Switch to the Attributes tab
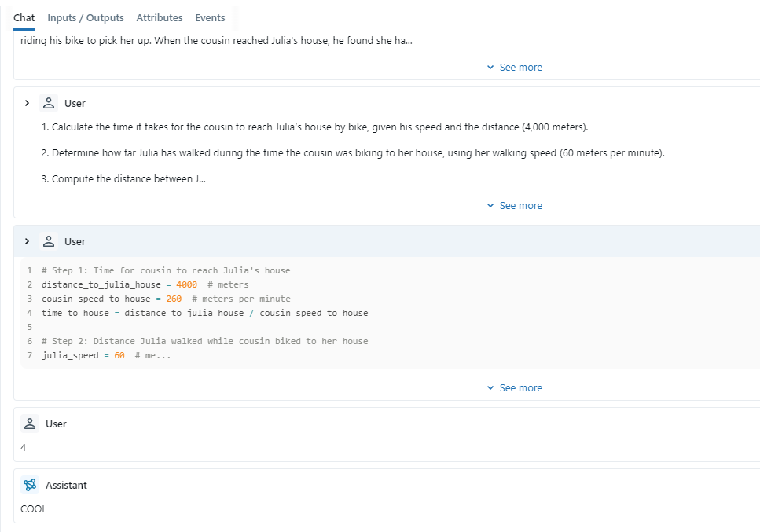Viewport: 760px width, 532px height. (x=160, y=17)
